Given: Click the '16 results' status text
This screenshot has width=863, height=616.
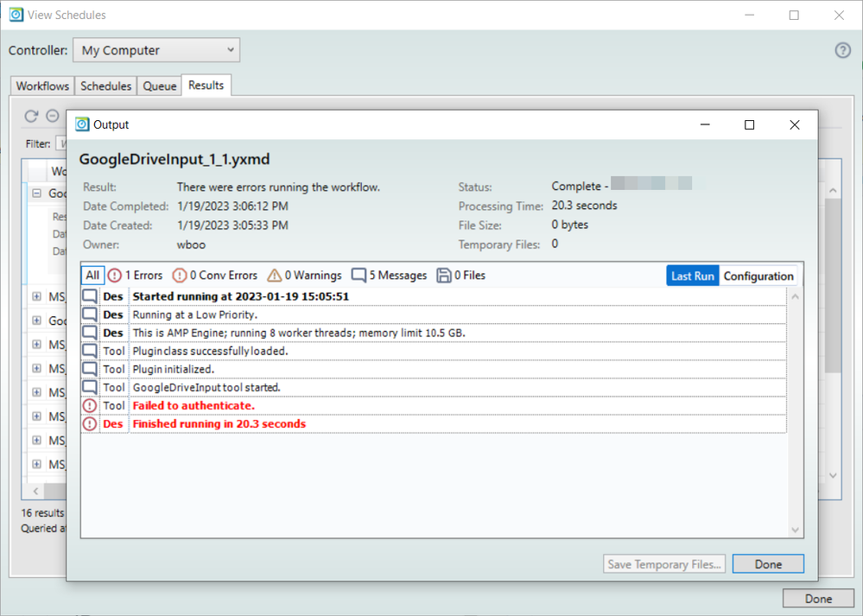Looking at the screenshot, I should (x=43, y=512).
